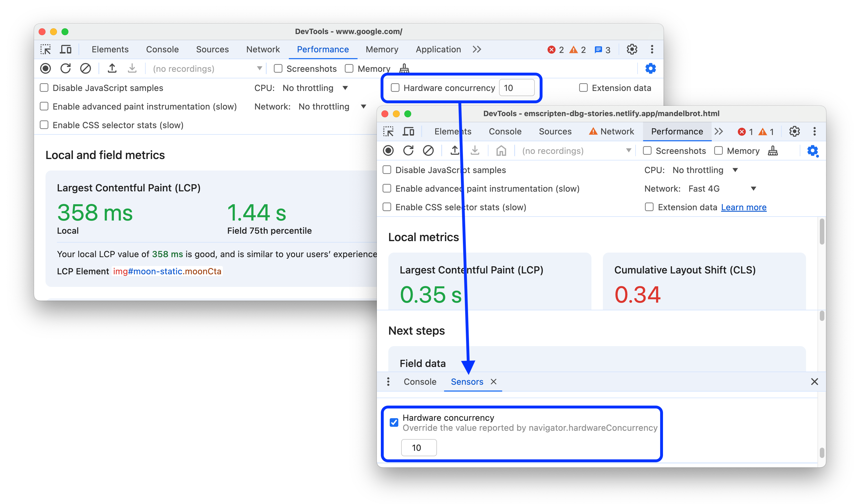Click the Sensors tab in the drawer
The image size is (861, 504).
[467, 382]
